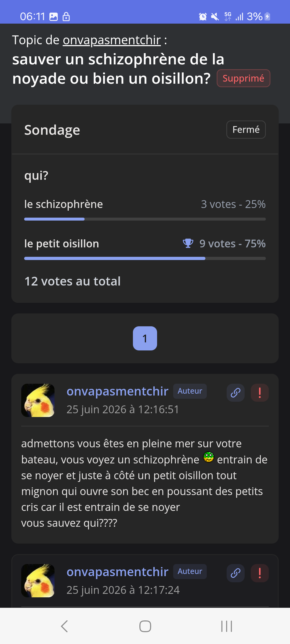Tap the second post's cockatiel avatar
This screenshot has width=290, height=644.
point(38,581)
